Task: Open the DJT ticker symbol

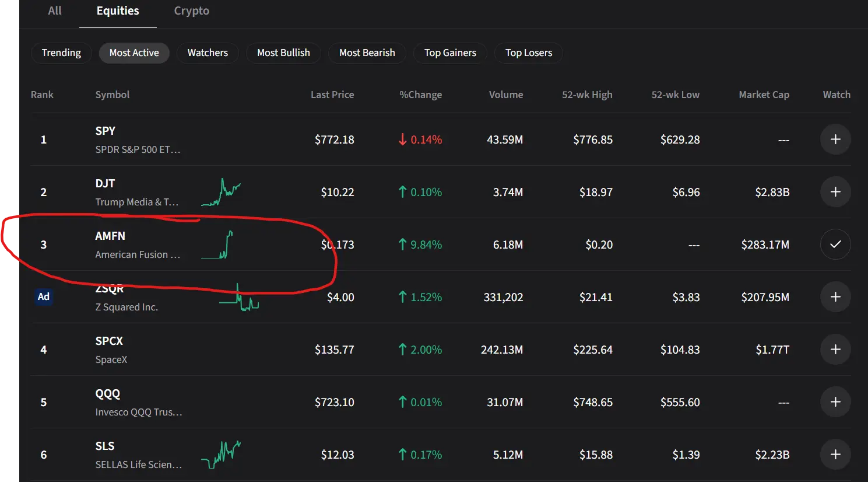Action: pos(105,183)
